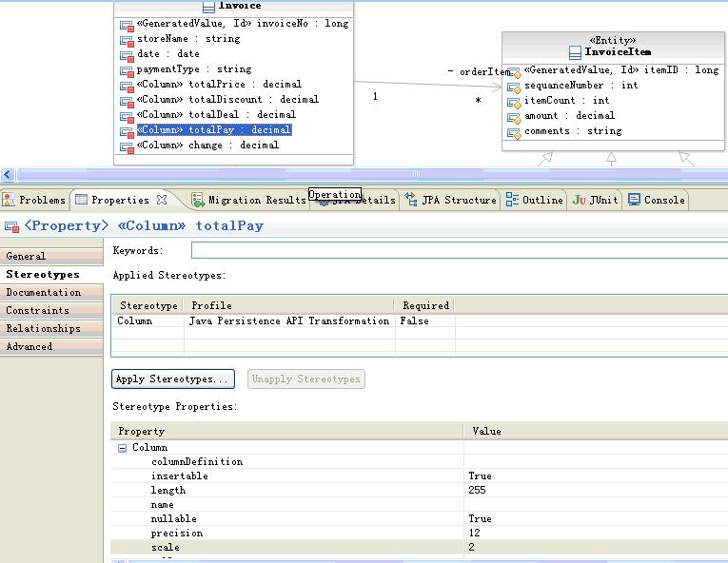
Task: Open the Console tab
Action: pyautogui.click(x=657, y=200)
